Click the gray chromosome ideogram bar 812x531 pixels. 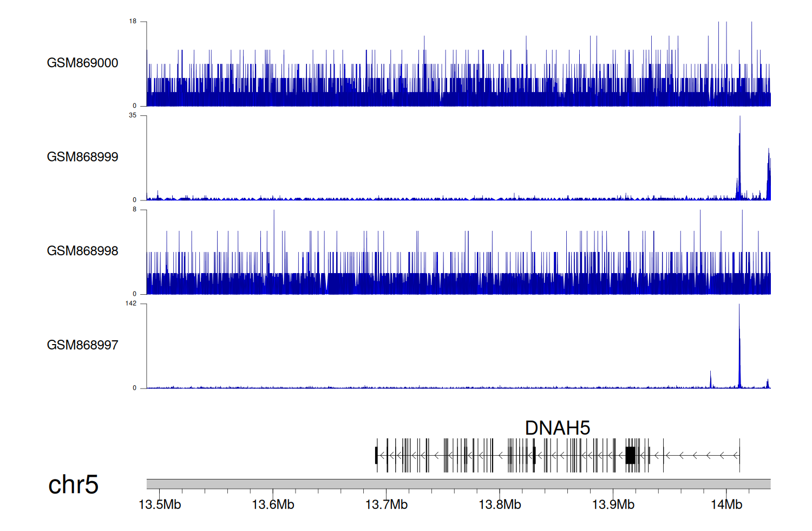[x=458, y=484]
